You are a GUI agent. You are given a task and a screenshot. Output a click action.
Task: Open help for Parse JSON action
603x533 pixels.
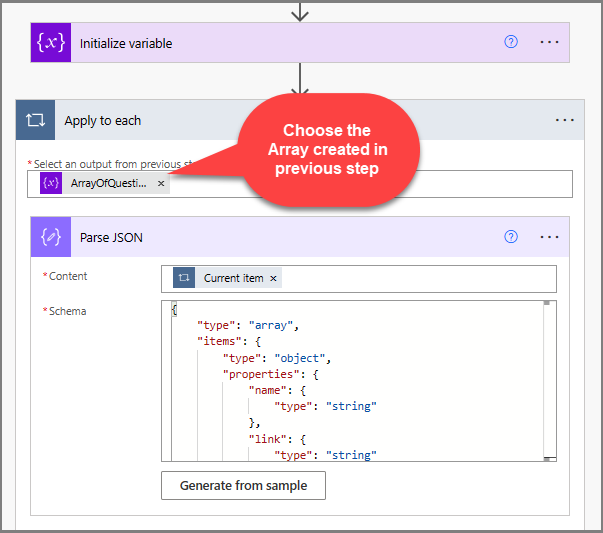point(511,237)
